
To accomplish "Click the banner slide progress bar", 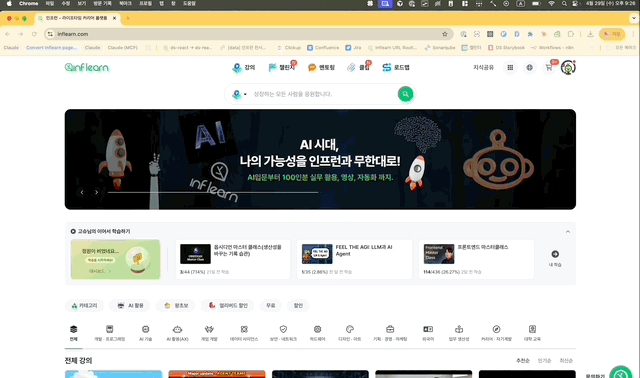I will pyautogui.click(x=213, y=192).
